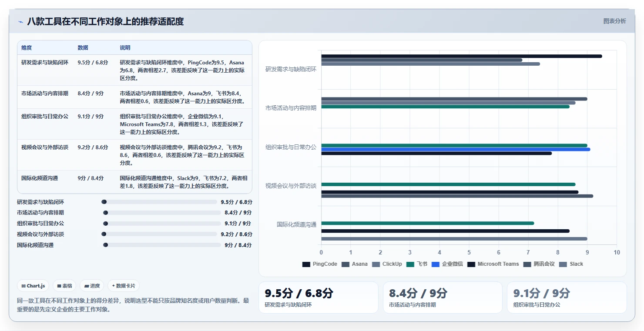Toggle 腾讯会议 series in the chart legend
Image resolution: width=644 pixels, height=331 pixels.
[x=539, y=264]
